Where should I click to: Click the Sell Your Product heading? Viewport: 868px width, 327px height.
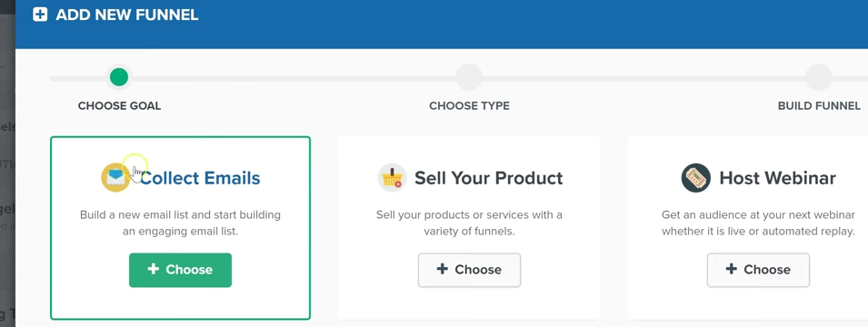pyautogui.click(x=489, y=178)
